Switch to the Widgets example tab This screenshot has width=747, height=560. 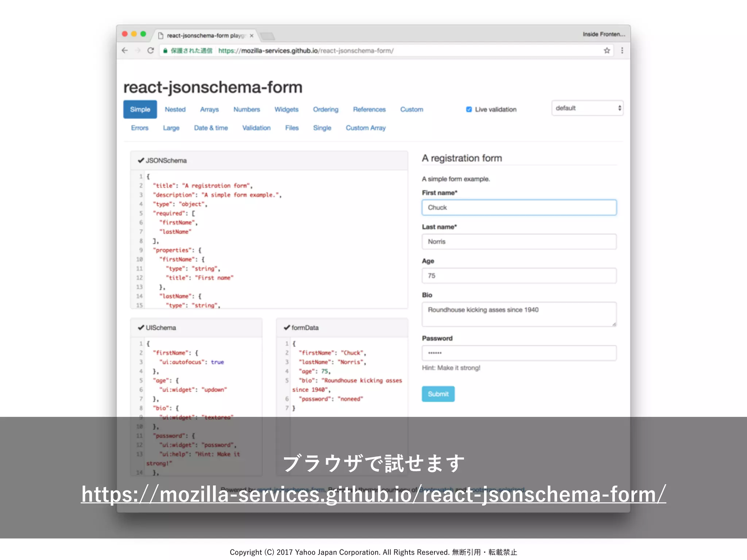(x=286, y=109)
